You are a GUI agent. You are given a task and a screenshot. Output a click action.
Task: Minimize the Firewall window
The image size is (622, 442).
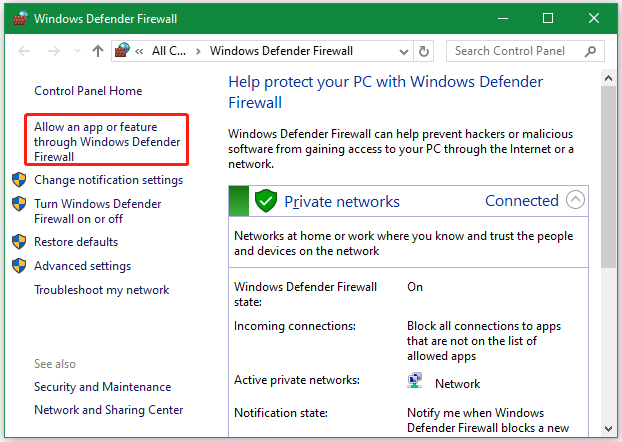click(x=503, y=18)
